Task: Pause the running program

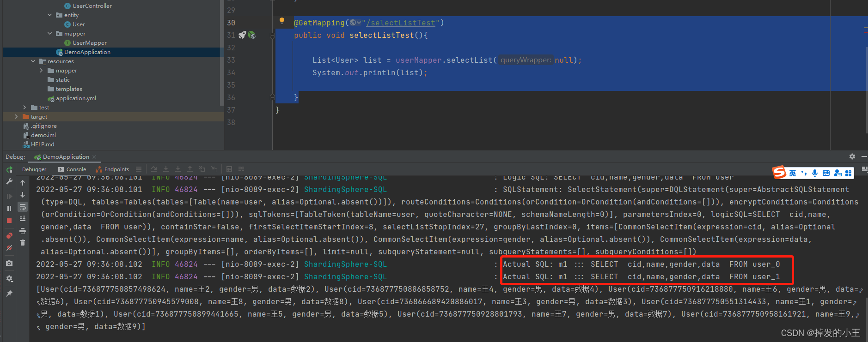Action: point(9,209)
